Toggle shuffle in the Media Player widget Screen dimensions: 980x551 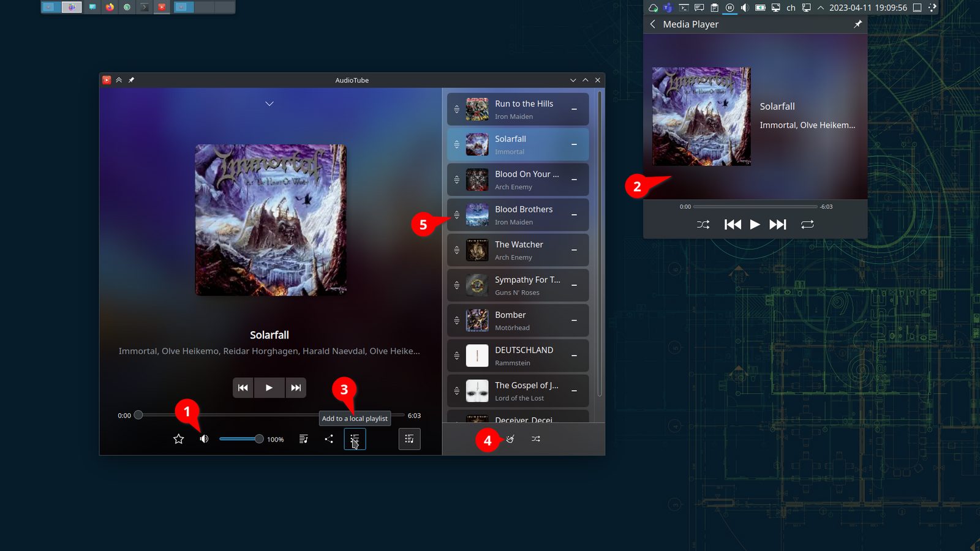(x=703, y=225)
